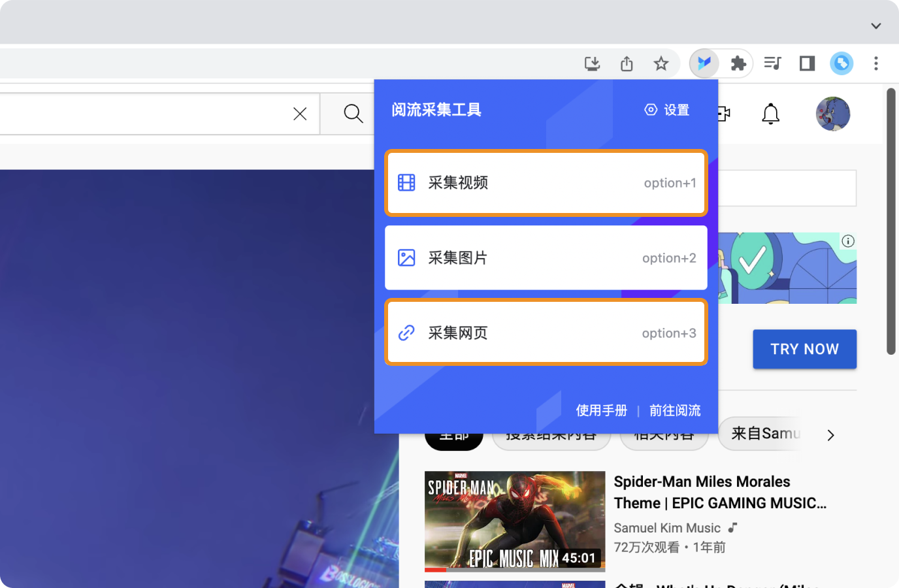Screen dimensions: 899x588
Task: Click the share page icon
Action: tap(627, 63)
